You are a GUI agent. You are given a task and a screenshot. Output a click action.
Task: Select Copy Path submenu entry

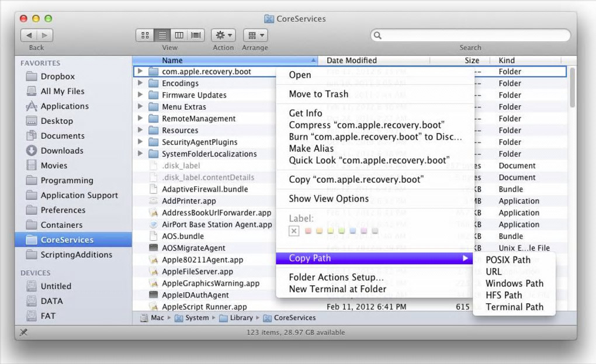(375, 258)
